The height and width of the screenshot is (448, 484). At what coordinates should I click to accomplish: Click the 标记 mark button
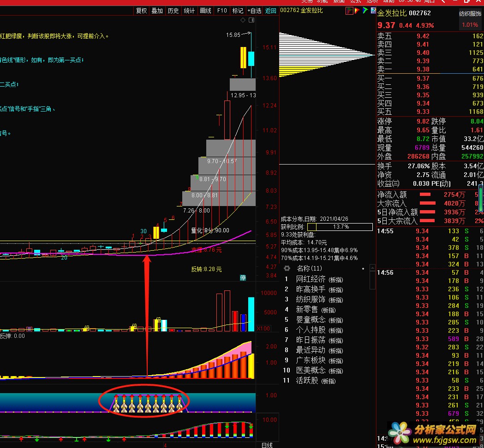tap(238, 11)
